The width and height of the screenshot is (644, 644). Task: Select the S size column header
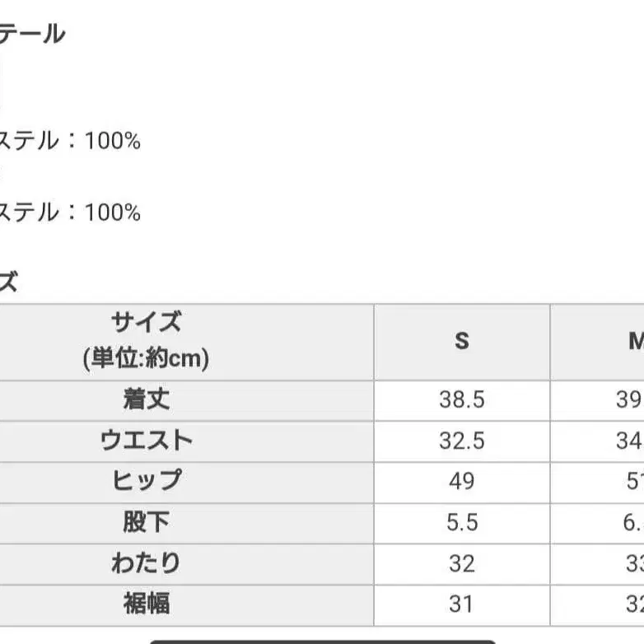462,340
